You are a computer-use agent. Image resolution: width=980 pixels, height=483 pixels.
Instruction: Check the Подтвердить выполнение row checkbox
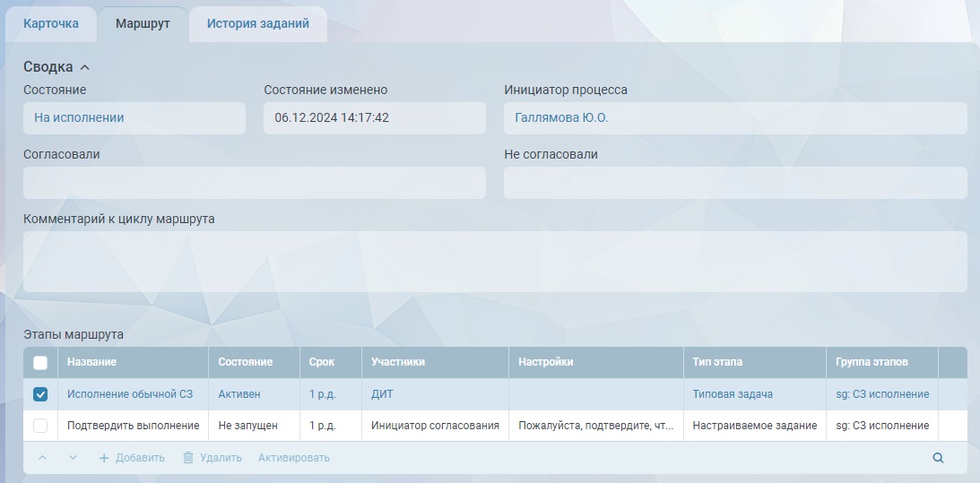point(40,426)
